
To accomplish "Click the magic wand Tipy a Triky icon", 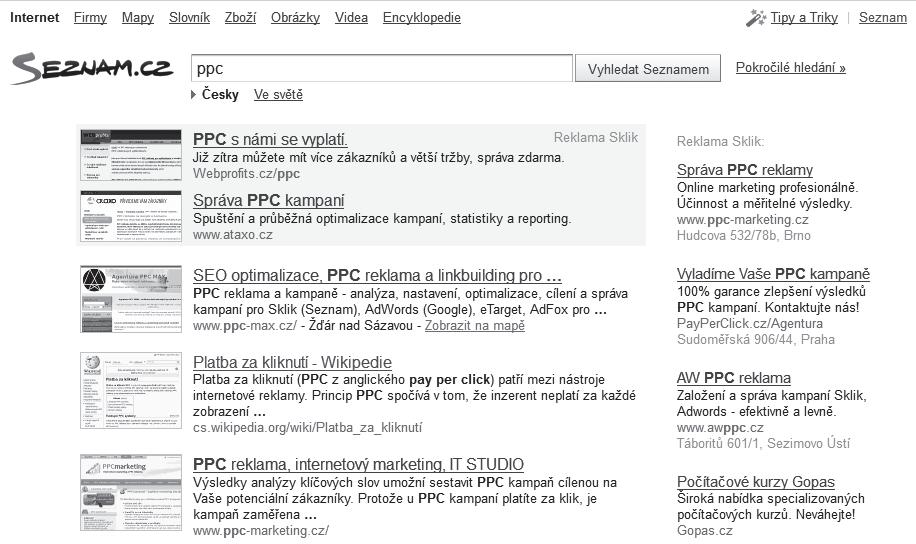I will click(x=756, y=18).
